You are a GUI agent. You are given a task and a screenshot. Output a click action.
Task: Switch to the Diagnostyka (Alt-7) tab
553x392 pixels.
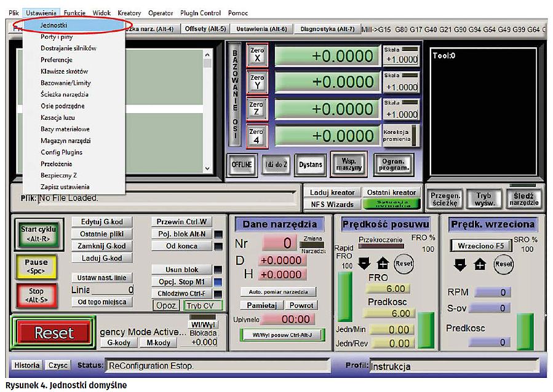coord(327,29)
